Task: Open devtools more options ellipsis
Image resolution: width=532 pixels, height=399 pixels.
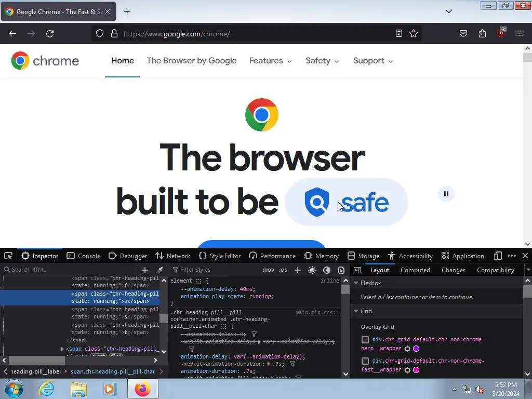Action: [x=512, y=256]
